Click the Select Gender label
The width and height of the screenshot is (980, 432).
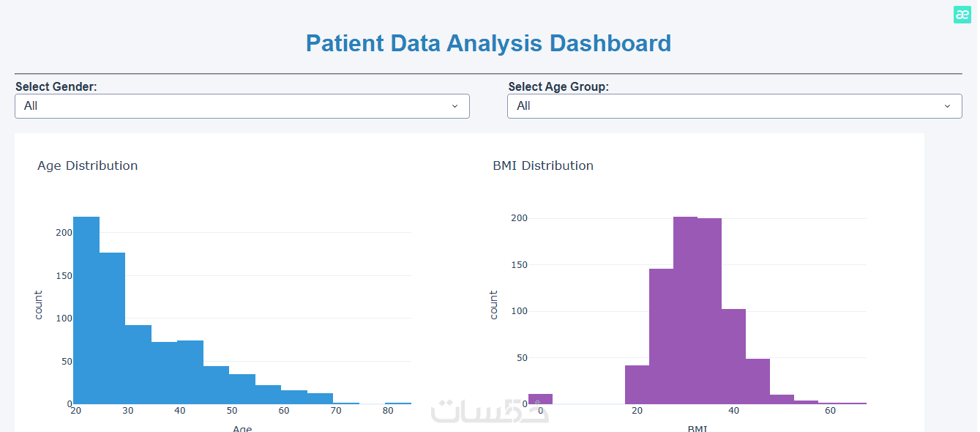coord(56,86)
